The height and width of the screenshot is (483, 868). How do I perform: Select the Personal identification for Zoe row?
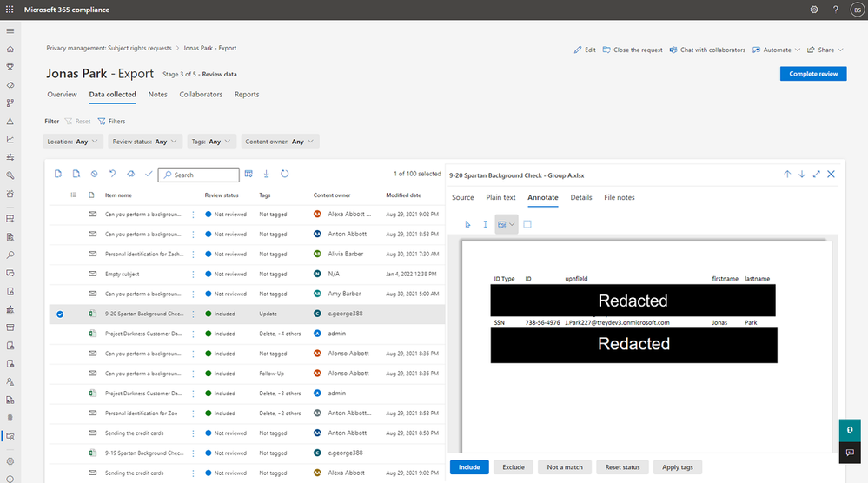[x=247, y=414]
